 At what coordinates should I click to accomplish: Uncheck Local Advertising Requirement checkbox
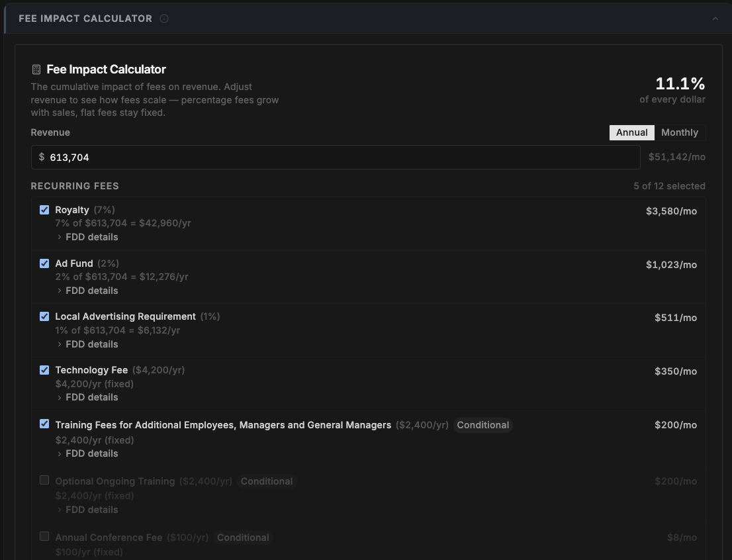(x=44, y=316)
